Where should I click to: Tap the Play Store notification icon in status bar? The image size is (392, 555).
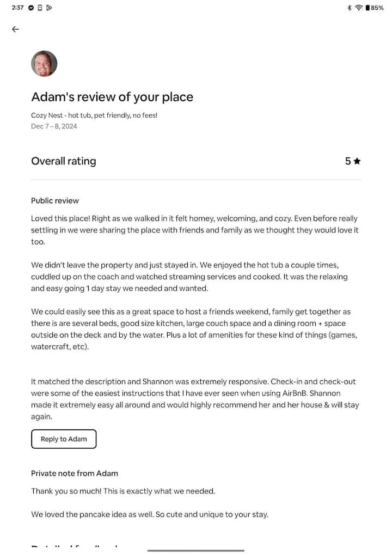click(49, 8)
